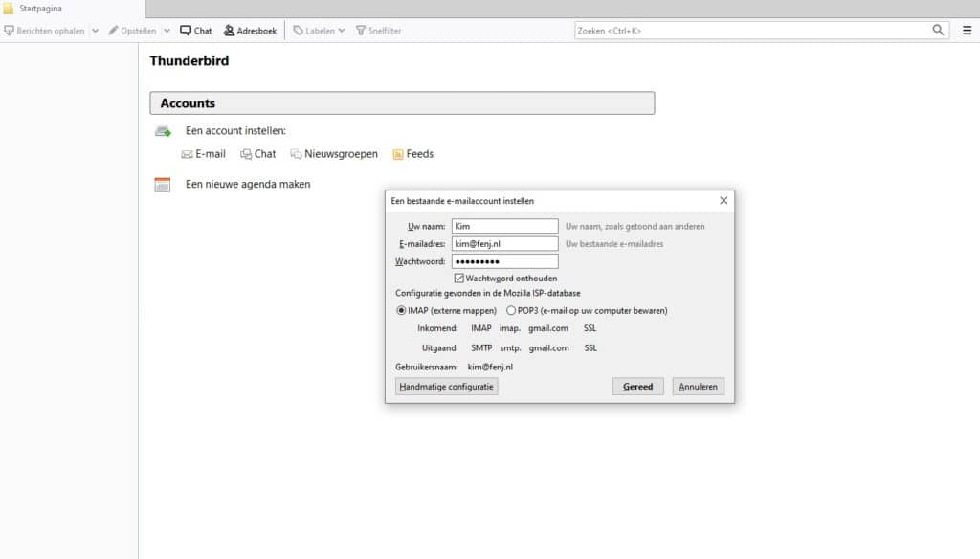Toggle the Wachtwoord onthouden checkbox
Image resolution: width=980 pixels, height=559 pixels.
pos(459,279)
